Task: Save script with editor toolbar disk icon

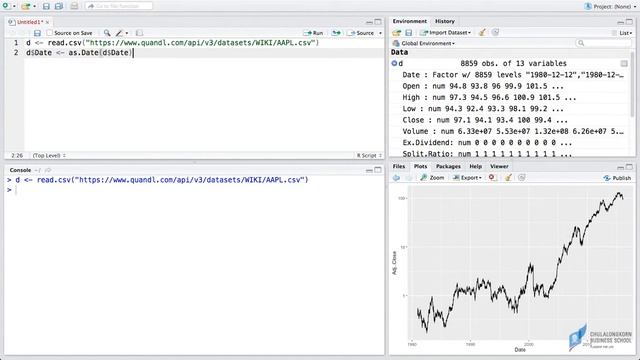Action: [x=37, y=33]
